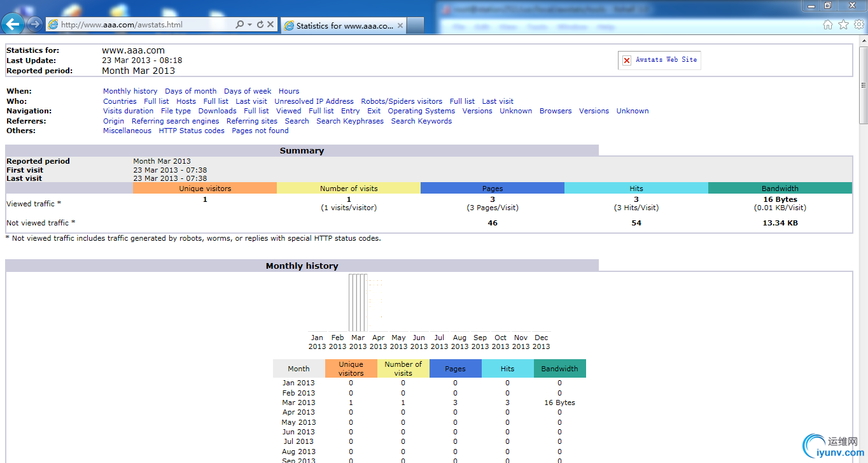Click the Number of visits header in Summary
Screen dimensions: 868x463
(x=349, y=189)
